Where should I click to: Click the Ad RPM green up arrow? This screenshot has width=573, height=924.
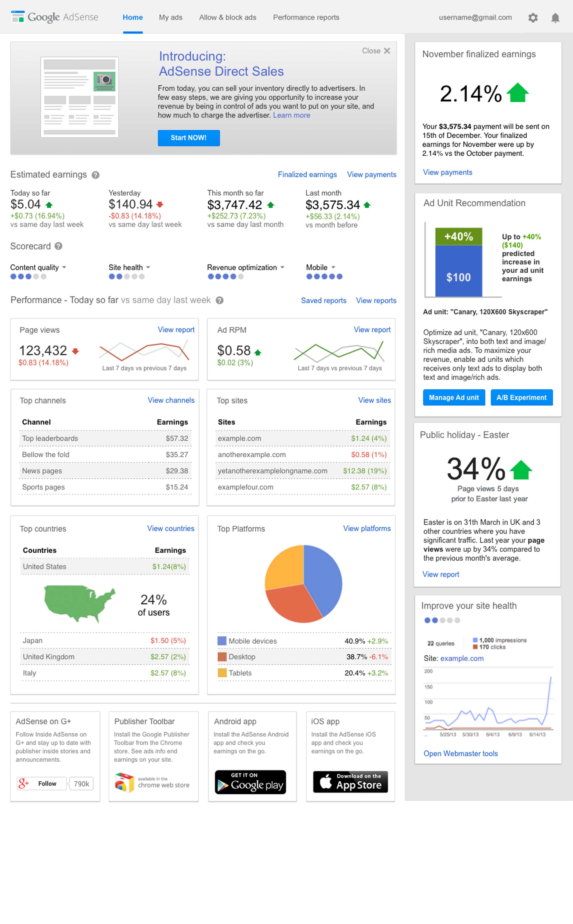(258, 353)
